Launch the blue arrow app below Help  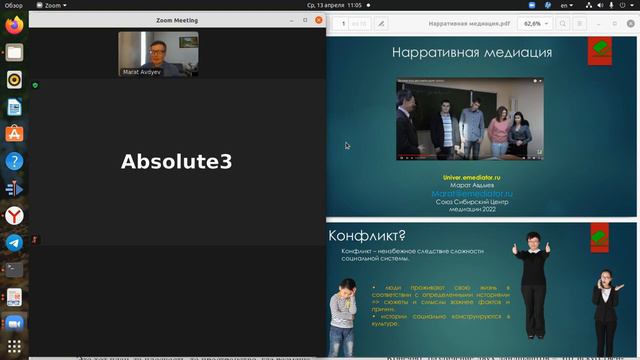[x=14, y=189]
